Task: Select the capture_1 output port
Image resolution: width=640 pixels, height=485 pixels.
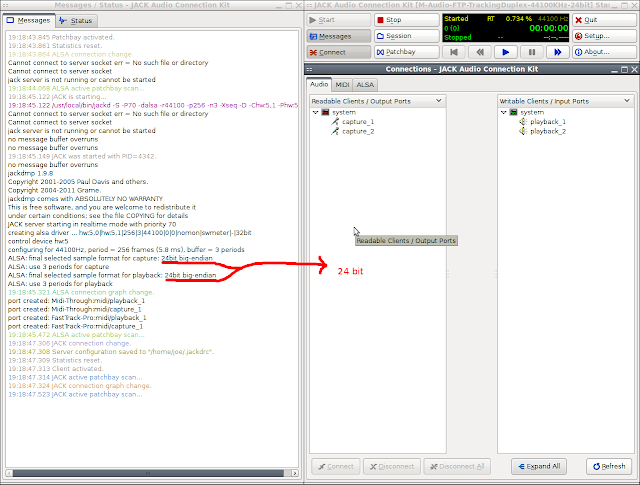Action: point(358,122)
